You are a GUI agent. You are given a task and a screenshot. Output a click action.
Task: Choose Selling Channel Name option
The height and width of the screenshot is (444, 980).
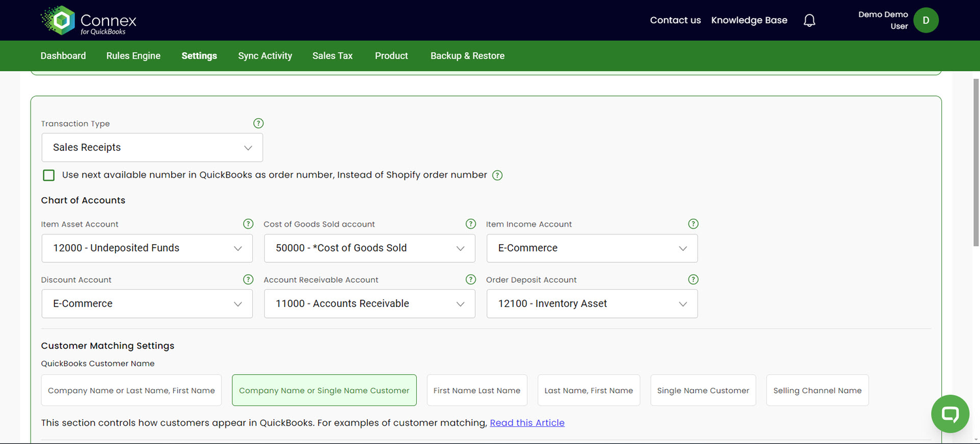click(817, 390)
